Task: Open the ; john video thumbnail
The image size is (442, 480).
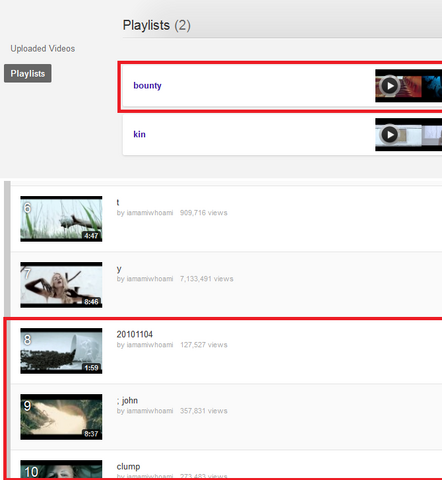Action: point(61,417)
